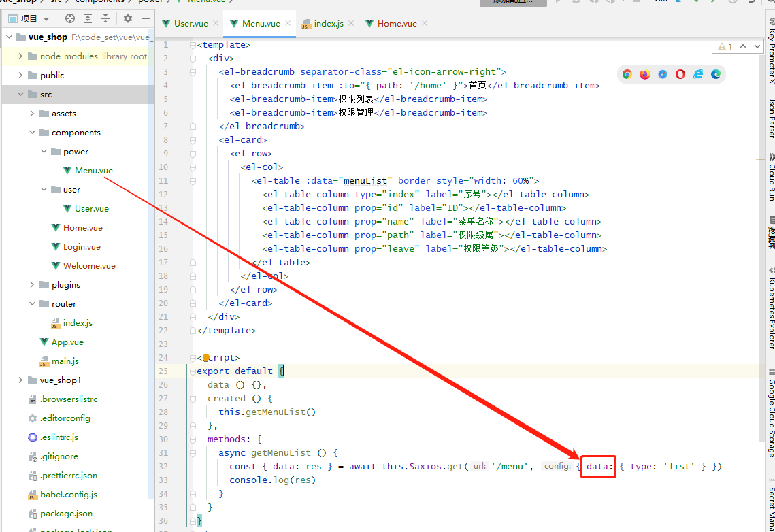Close the Menu.vue tab

pos(288,23)
